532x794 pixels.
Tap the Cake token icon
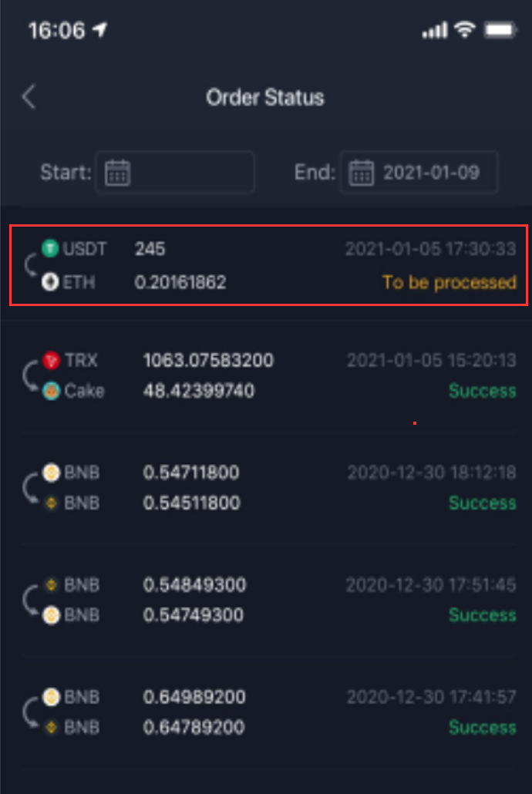tap(52, 391)
